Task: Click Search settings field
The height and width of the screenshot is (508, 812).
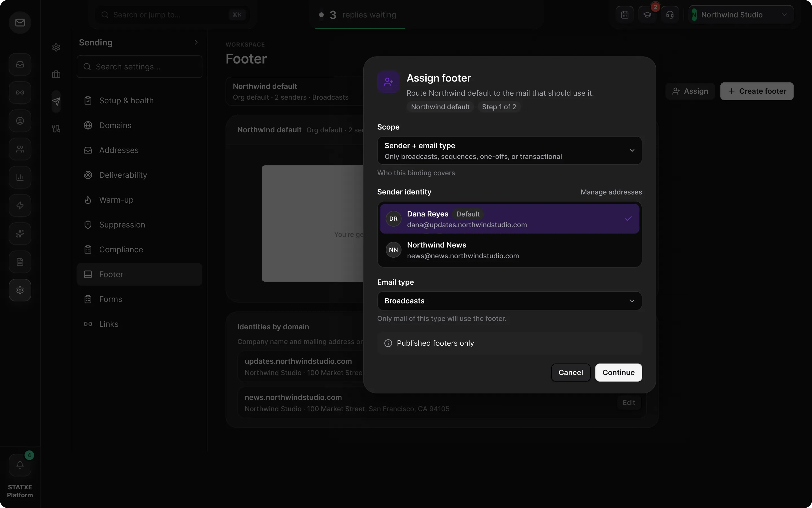Action: click(139, 67)
